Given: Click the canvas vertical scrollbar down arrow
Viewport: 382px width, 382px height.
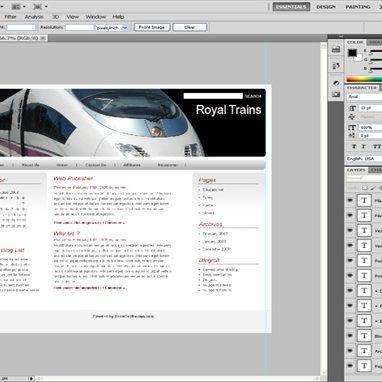Looking at the screenshot, I should pyautogui.click(x=323, y=372).
